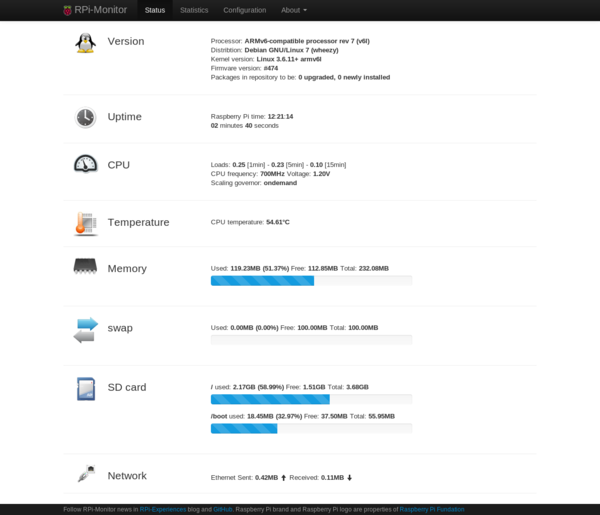Expand the About dropdown menu
Viewport: 600px width, 515px height.
point(294,10)
